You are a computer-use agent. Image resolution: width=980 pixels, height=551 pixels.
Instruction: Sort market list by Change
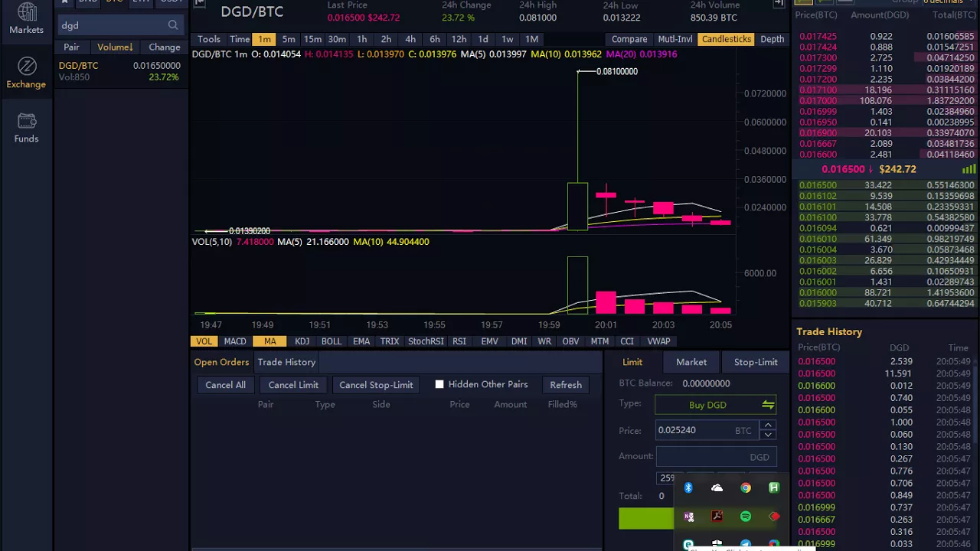(165, 47)
